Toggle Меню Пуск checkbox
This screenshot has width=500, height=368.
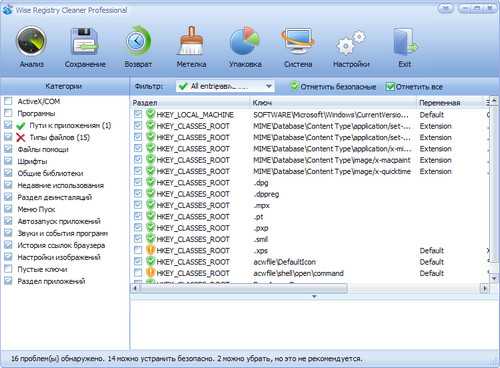(8, 209)
